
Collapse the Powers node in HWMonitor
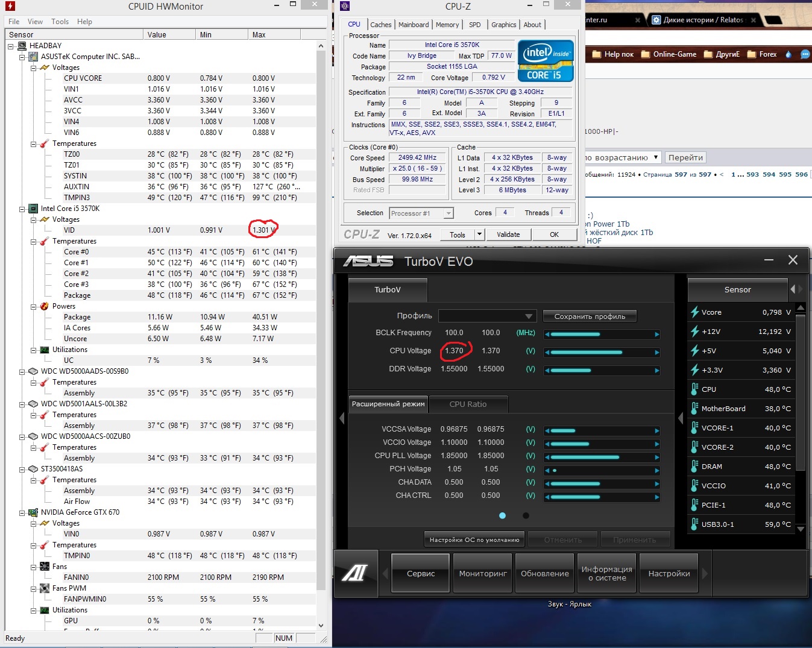34,306
